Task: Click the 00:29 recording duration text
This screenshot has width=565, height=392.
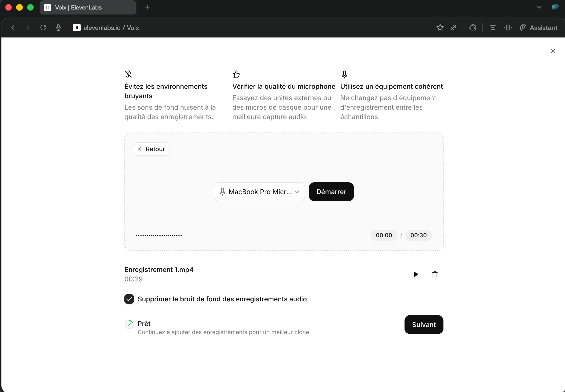Action: pos(133,279)
